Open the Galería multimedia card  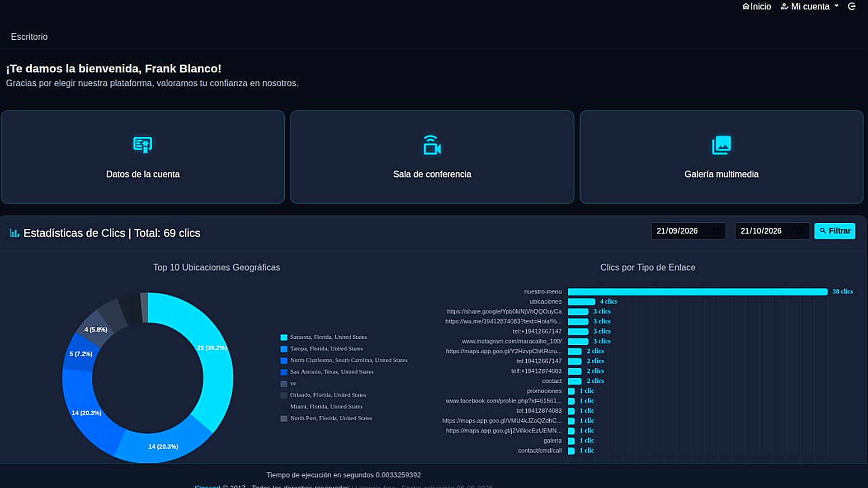tap(722, 157)
